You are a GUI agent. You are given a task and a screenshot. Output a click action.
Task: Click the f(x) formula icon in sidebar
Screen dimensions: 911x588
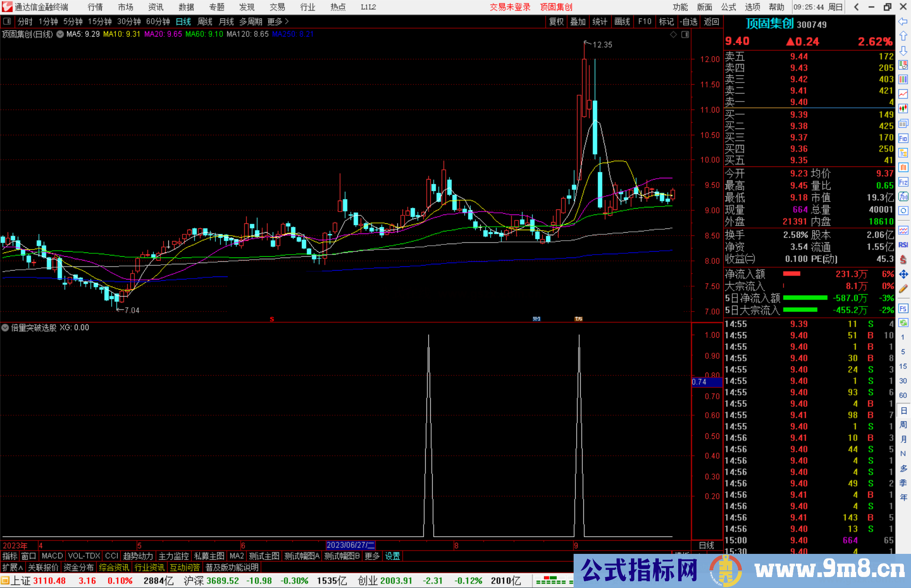tap(903, 196)
